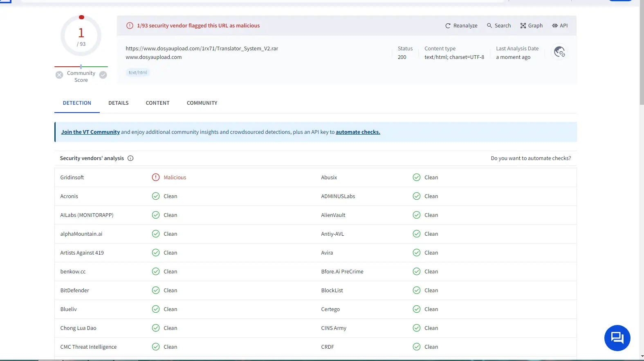The height and width of the screenshot is (361, 644).
Task: Click the 'Join the VT Community' link
Action: point(90,132)
